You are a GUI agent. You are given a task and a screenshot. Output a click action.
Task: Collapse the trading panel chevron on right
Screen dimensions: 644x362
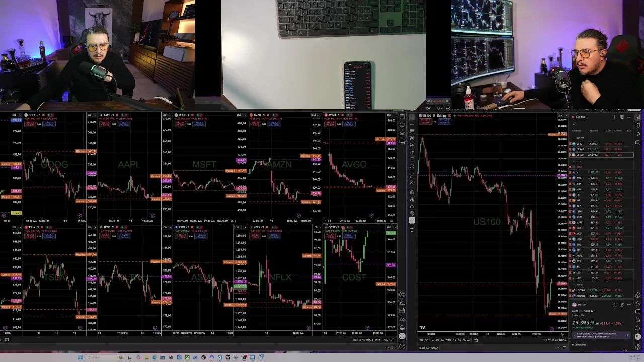558,348
